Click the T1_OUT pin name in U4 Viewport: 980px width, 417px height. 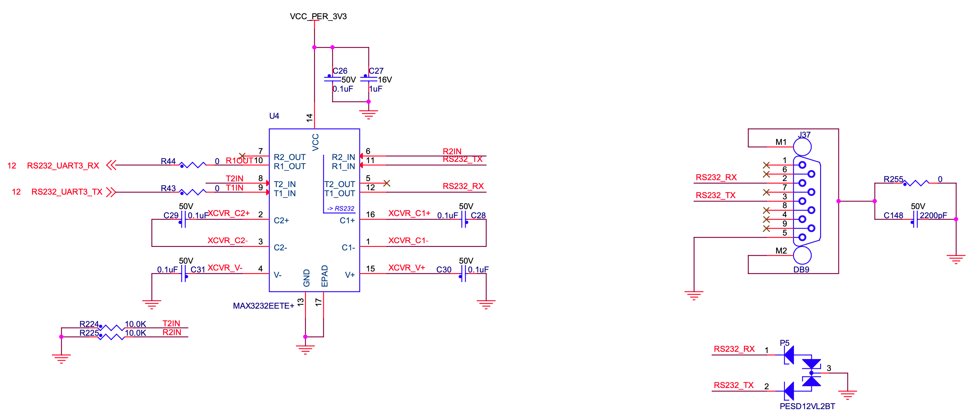[x=339, y=193]
